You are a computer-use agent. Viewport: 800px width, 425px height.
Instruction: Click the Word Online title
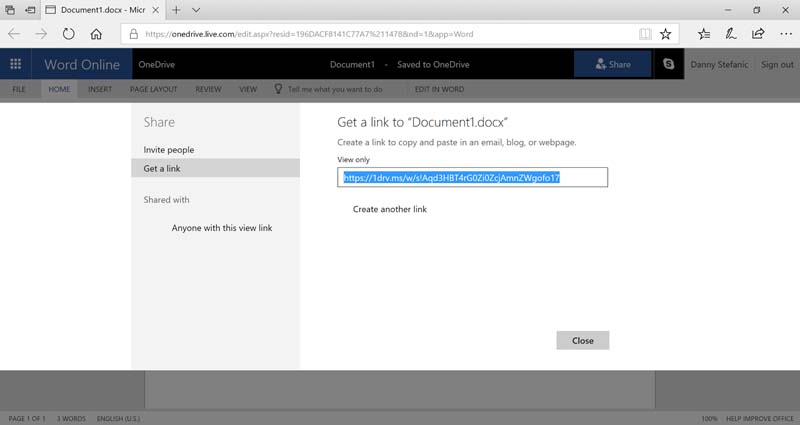[x=82, y=64]
